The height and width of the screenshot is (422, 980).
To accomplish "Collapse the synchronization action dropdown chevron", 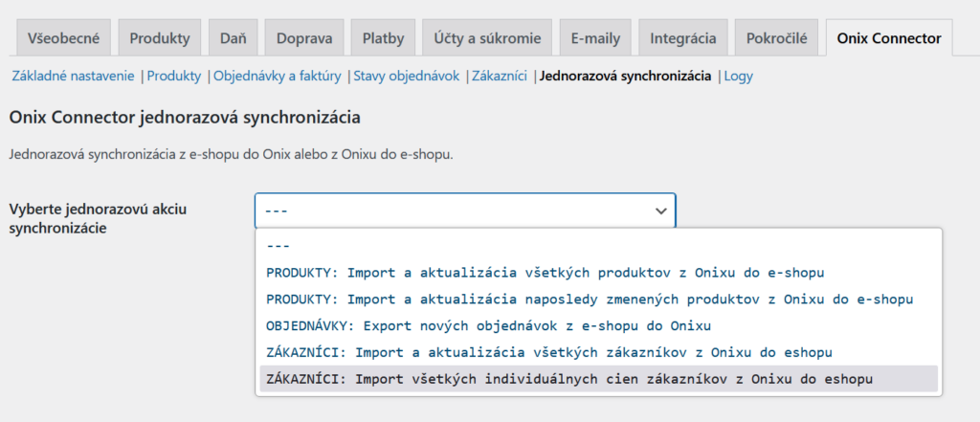I will pyautogui.click(x=659, y=210).
